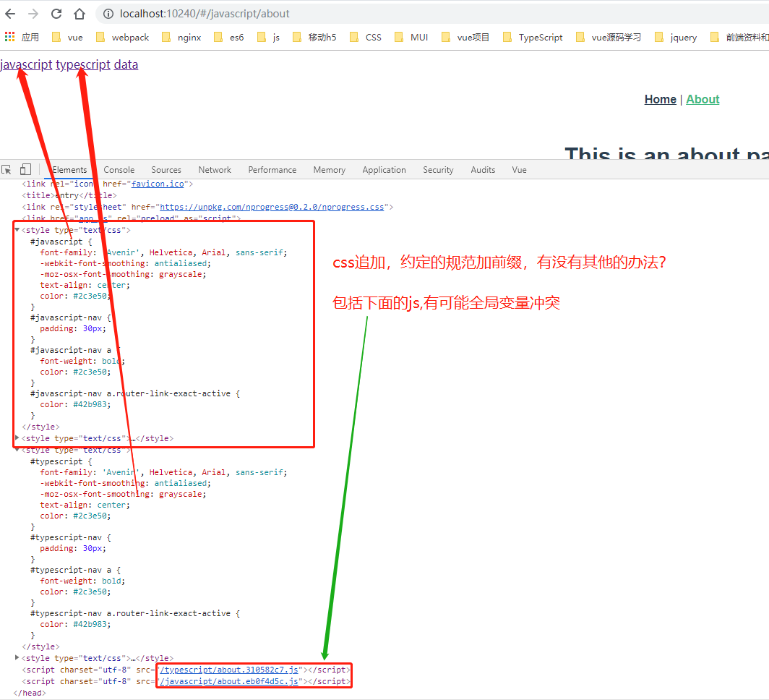Open /typescript/about.310582c7.js script link

pyautogui.click(x=229, y=670)
